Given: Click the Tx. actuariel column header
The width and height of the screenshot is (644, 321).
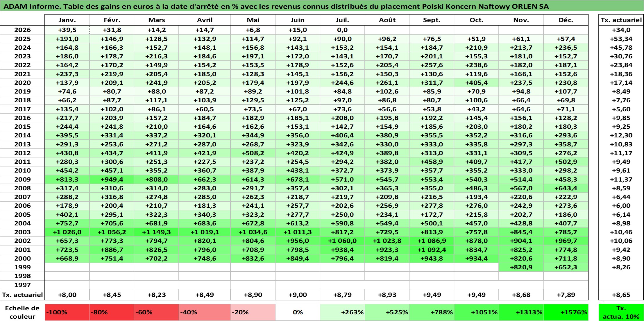Looking at the screenshot, I should tap(621, 20).
